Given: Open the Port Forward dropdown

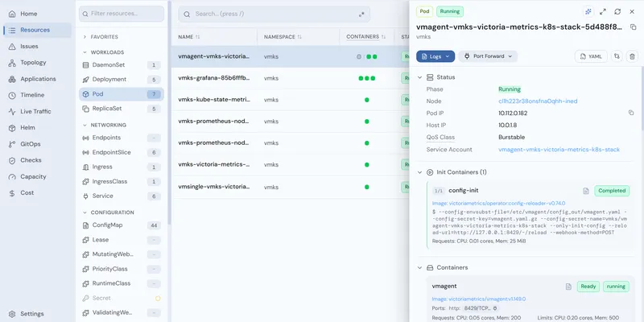Looking at the screenshot, I should coord(488,56).
